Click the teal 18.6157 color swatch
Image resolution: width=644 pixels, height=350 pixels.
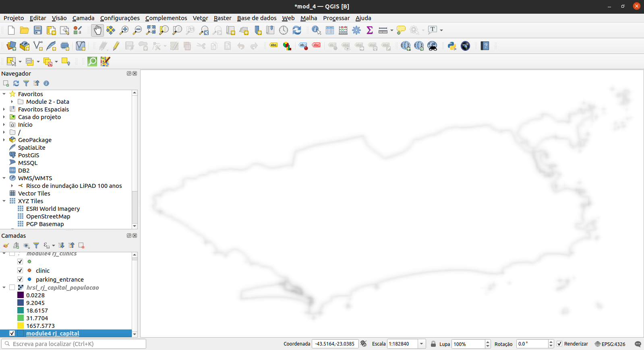21,310
